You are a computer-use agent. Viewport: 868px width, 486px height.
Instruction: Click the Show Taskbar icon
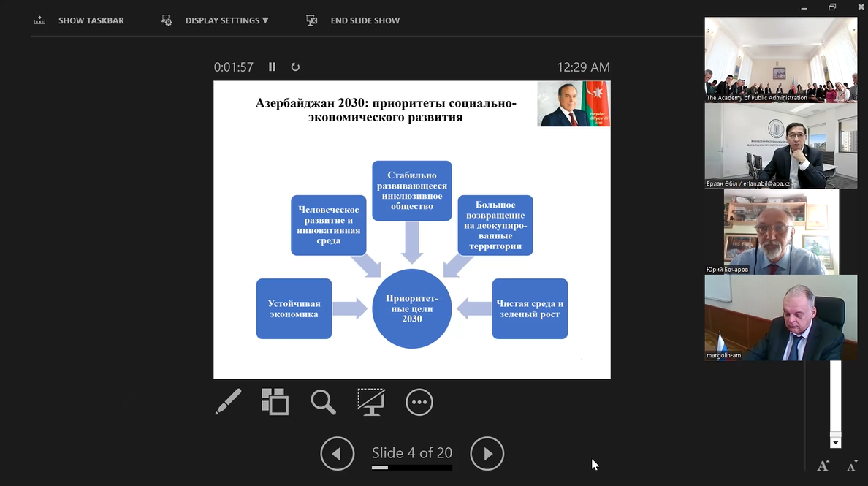[39, 20]
